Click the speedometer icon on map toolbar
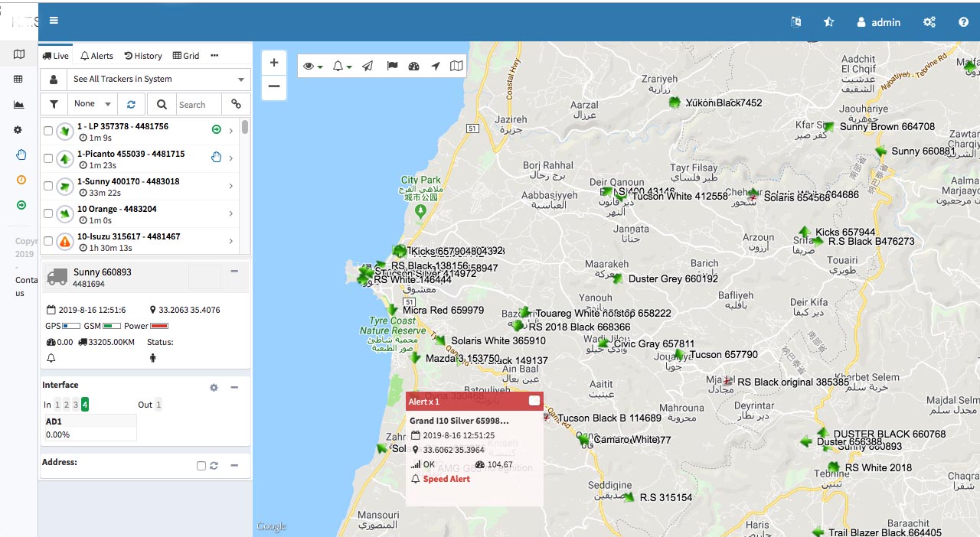 coord(414,67)
